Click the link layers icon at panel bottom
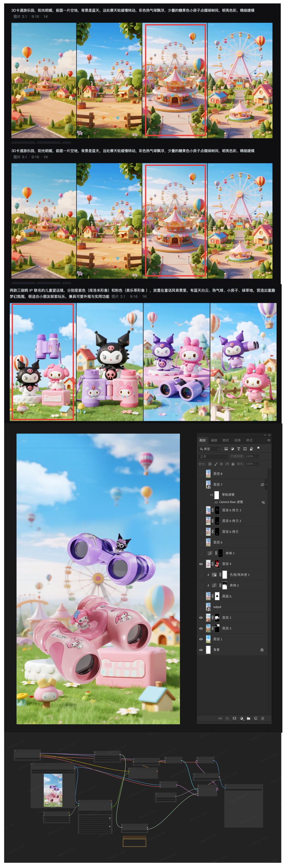The image size is (284, 868). tap(220, 718)
